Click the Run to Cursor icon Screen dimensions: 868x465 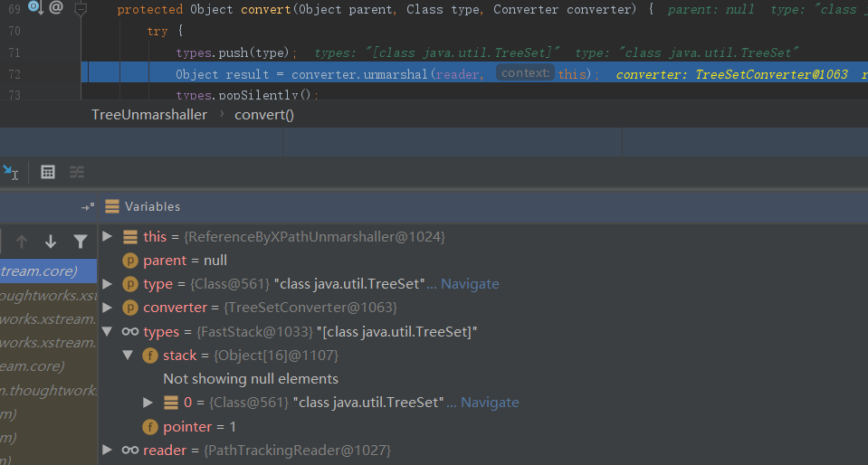11,171
